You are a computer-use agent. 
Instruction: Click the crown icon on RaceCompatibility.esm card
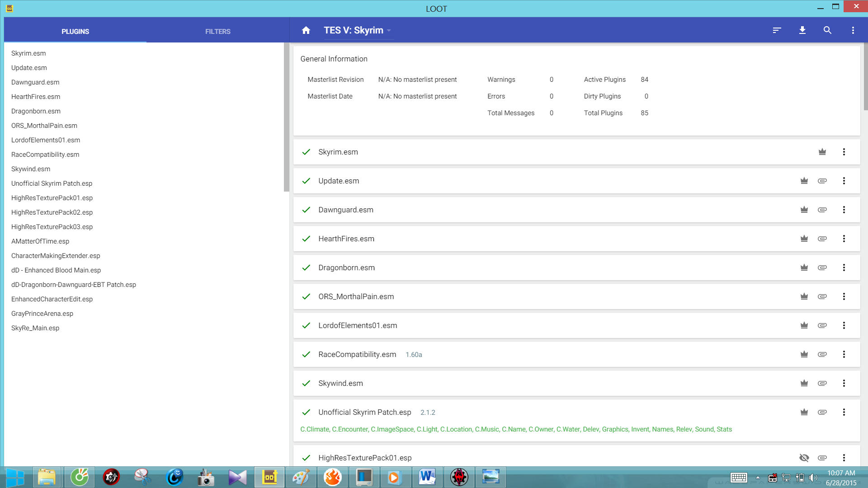tap(804, 354)
